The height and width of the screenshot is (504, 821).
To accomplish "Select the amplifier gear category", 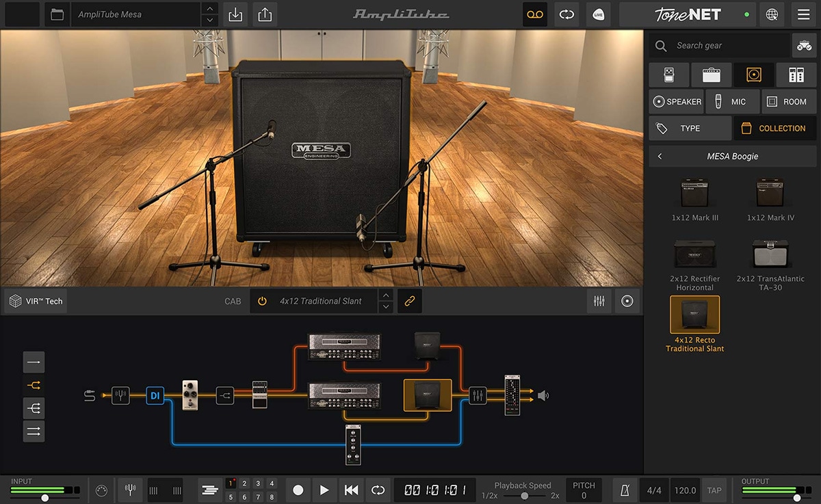I will [x=711, y=75].
